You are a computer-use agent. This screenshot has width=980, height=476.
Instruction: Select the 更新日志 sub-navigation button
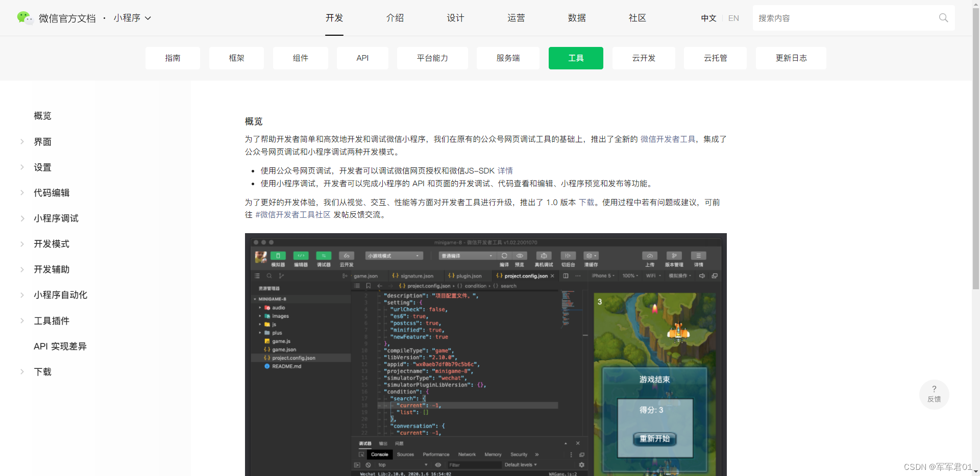click(791, 58)
